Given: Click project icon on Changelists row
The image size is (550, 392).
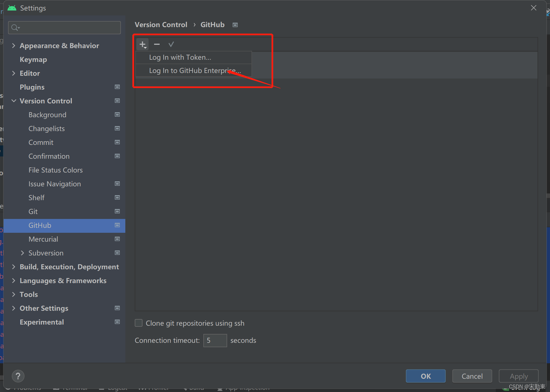Looking at the screenshot, I should click(117, 129).
